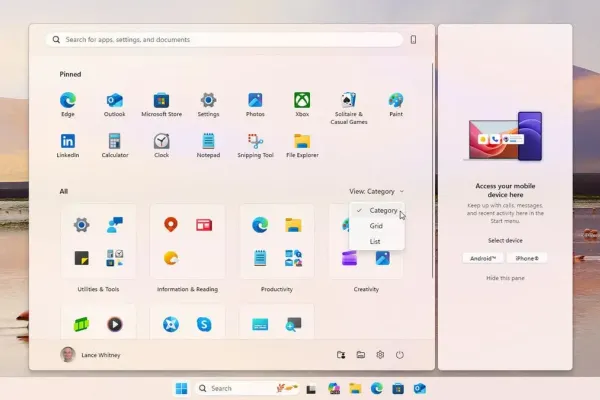Open Media Player in category folder
Screen dimensions: 600x400
click(x=114, y=324)
